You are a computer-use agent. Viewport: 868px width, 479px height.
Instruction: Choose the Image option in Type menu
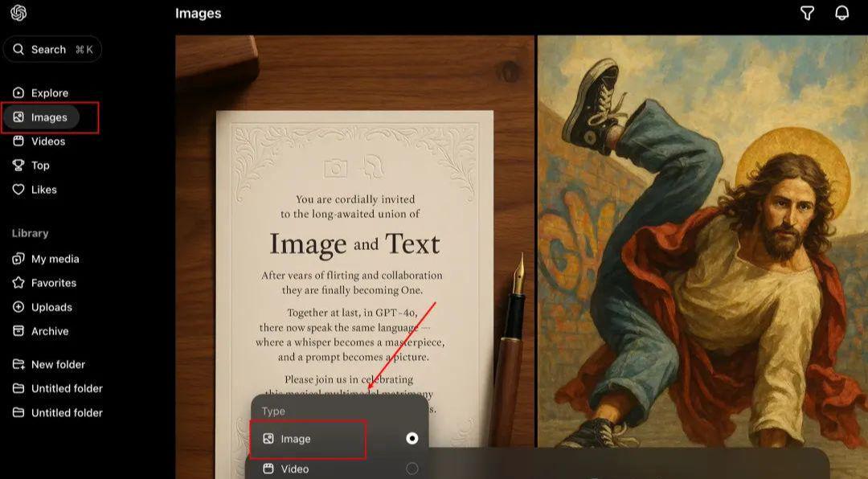pyautogui.click(x=296, y=439)
